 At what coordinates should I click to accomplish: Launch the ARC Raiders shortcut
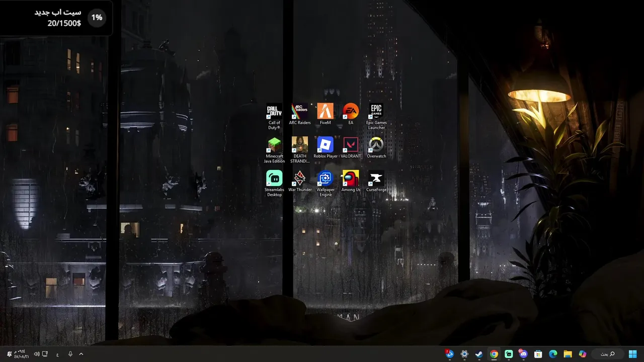pyautogui.click(x=300, y=115)
